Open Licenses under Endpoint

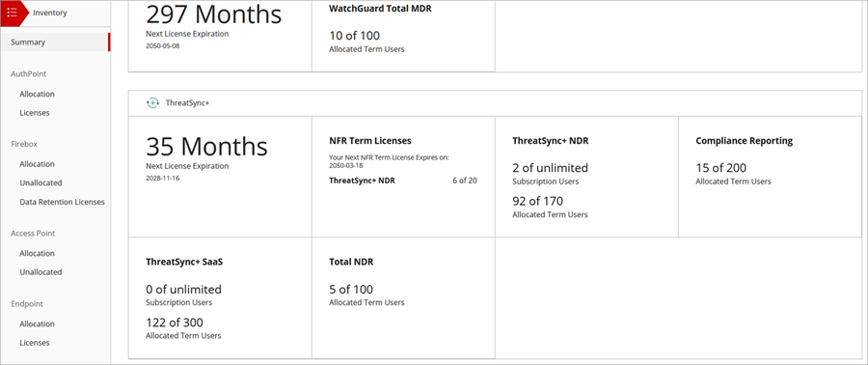pyautogui.click(x=35, y=342)
